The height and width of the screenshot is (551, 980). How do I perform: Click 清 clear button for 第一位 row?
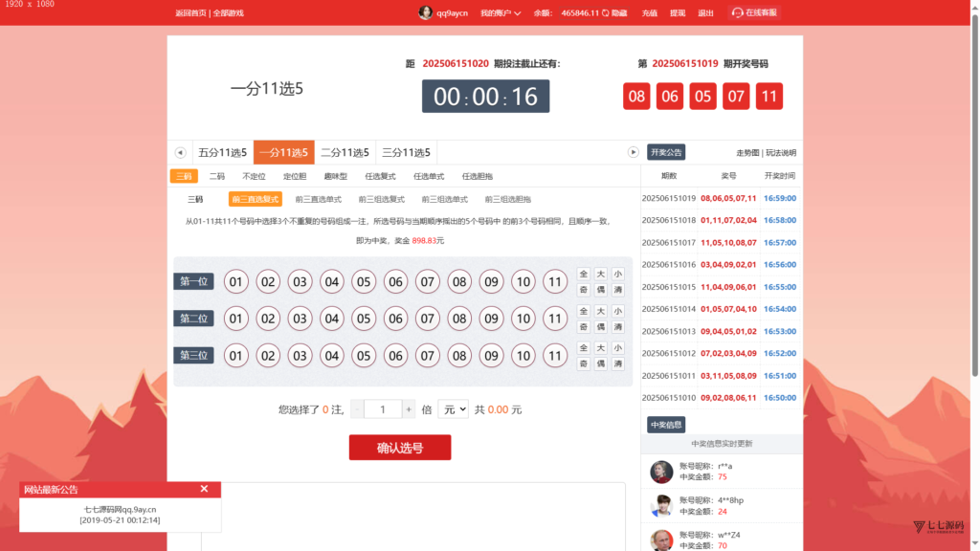tap(617, 290)
